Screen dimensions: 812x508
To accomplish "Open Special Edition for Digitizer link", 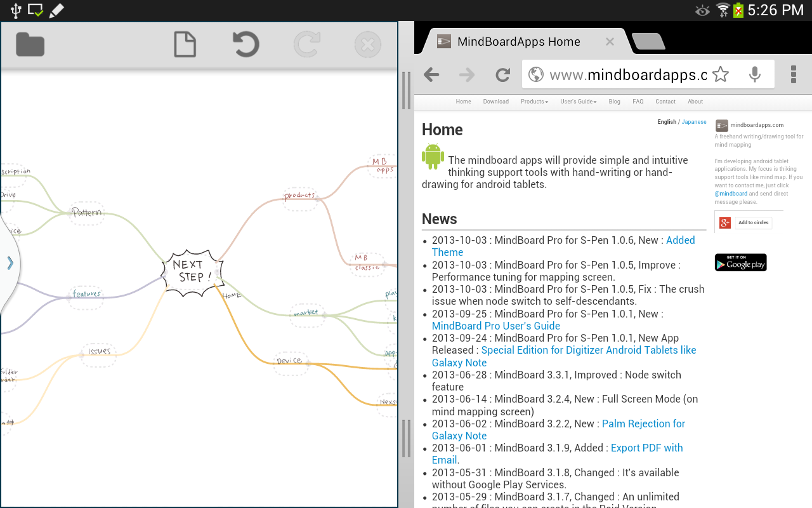I will click(x=564, y=356).
